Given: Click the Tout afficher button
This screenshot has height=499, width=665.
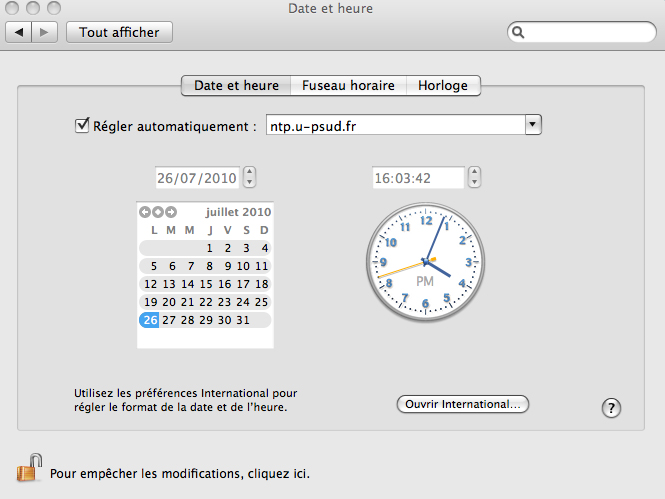Looking at the screenshot, I should (119, 33).
